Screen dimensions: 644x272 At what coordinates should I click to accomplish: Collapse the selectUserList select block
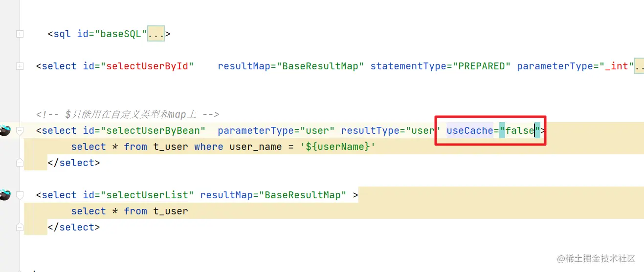20,195
